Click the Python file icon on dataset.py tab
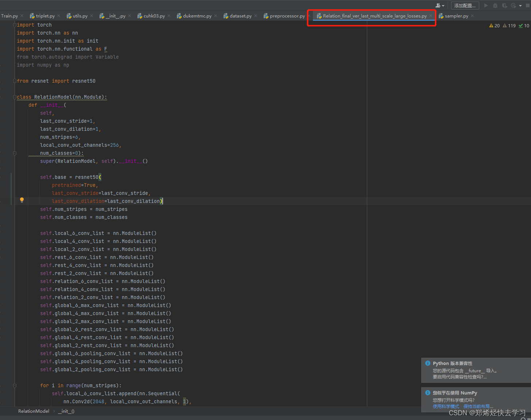This screenshot has width=531, height=420. point(226,16)
